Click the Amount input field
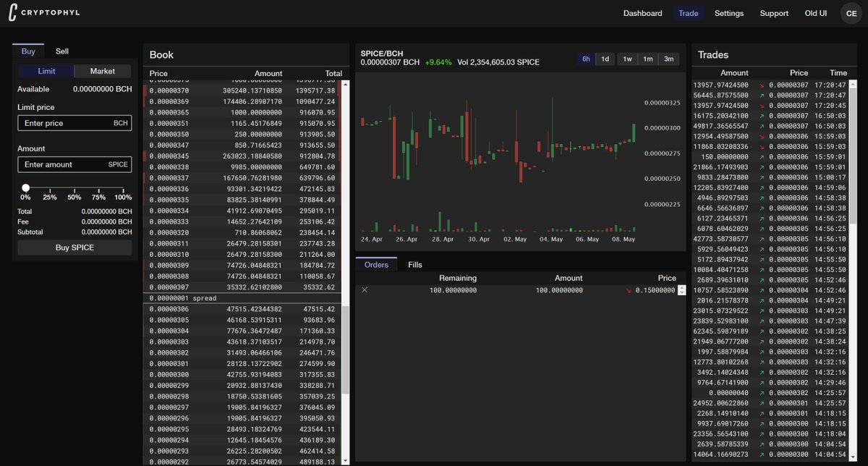 coord(75,164)
